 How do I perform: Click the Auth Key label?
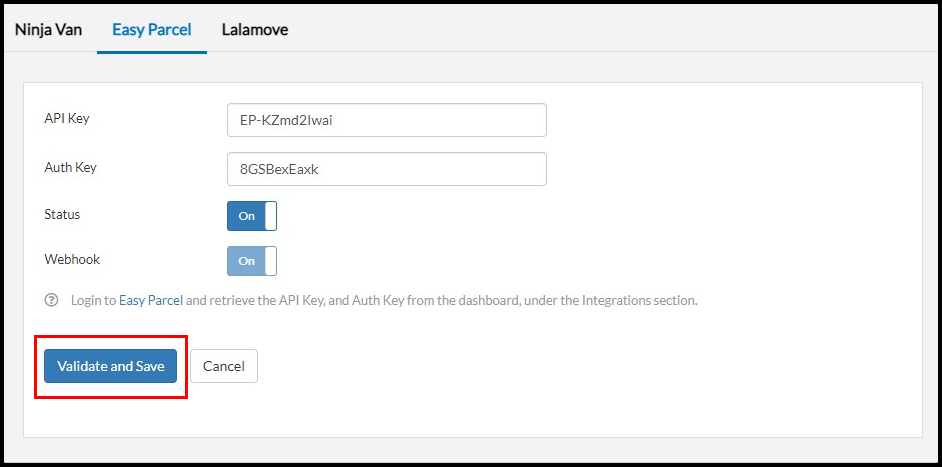(70, 167)
